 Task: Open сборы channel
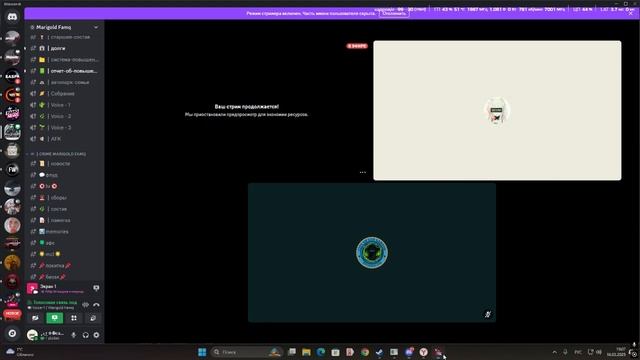pyautogui.click(x=64, y=198)
